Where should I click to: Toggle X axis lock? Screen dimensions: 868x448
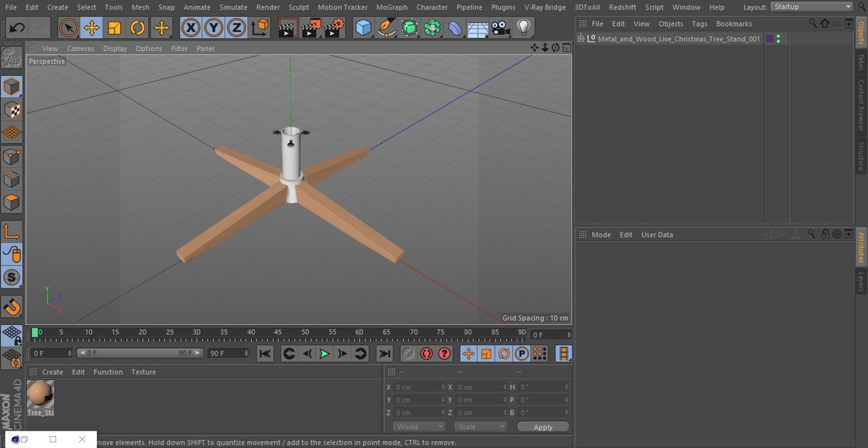(191, 28)
